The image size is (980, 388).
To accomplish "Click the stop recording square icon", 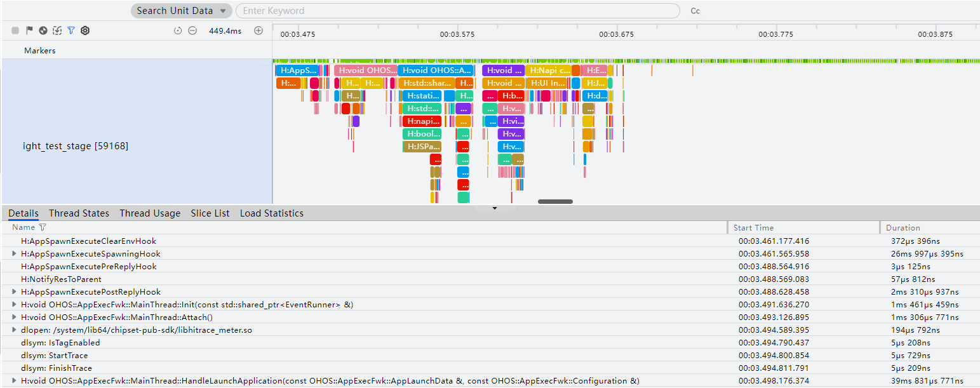I will pos(15,30).
